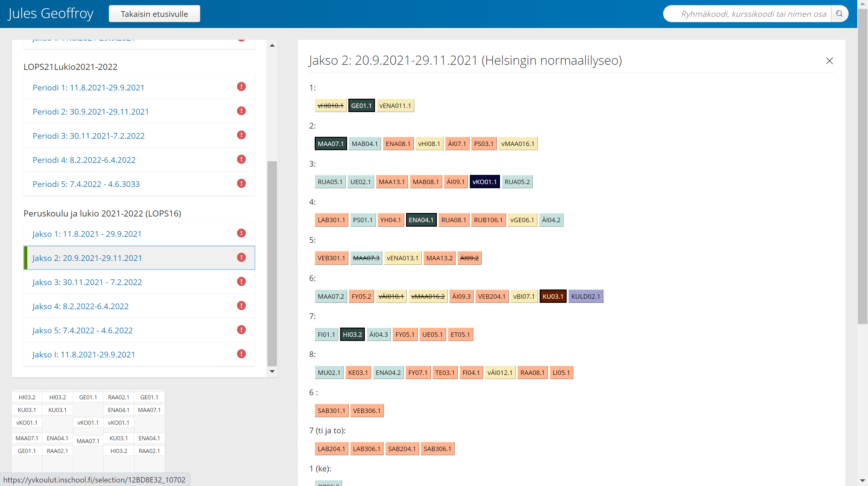Toggle selected course GE01.1
Image resolution: width=868 pixels, height=486 pixels.
[x=361, y=106]
